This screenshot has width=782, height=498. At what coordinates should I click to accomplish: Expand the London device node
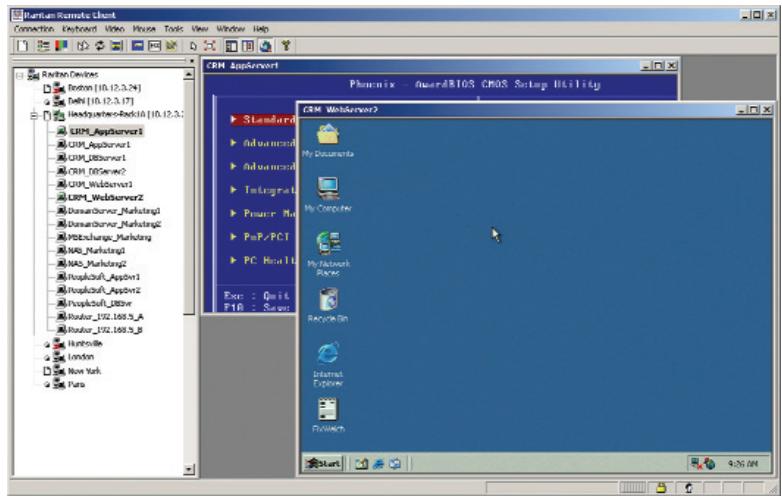[x=47, y=358]
